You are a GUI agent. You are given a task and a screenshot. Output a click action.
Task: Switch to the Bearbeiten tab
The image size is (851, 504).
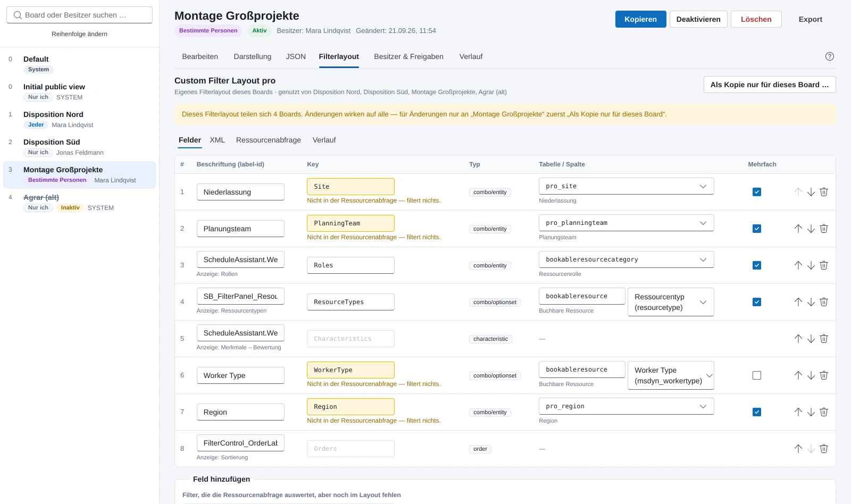point(200,56)
